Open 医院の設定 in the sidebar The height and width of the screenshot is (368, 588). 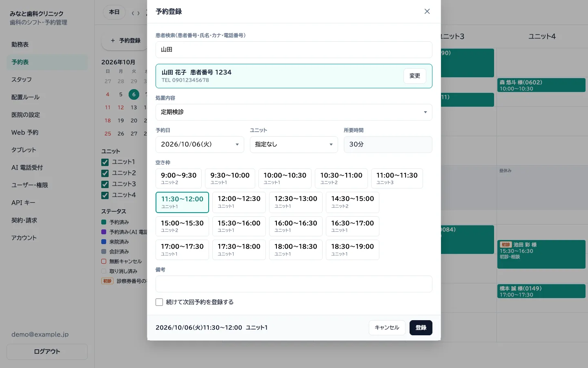(47, 115)
